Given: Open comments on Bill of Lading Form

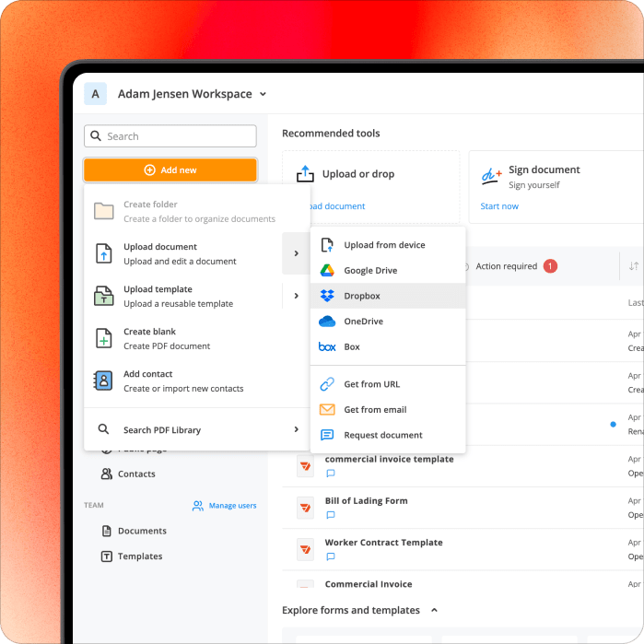Looking at the screenshot, I should (330, 515).
